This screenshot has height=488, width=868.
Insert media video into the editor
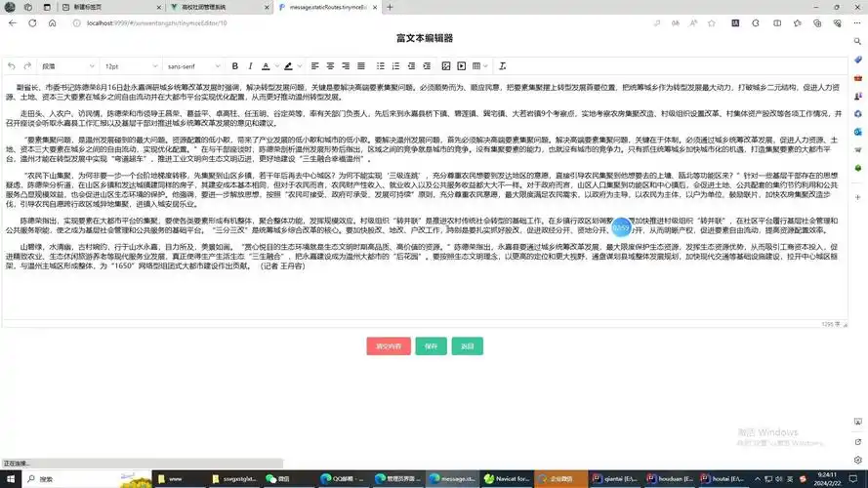461,65
